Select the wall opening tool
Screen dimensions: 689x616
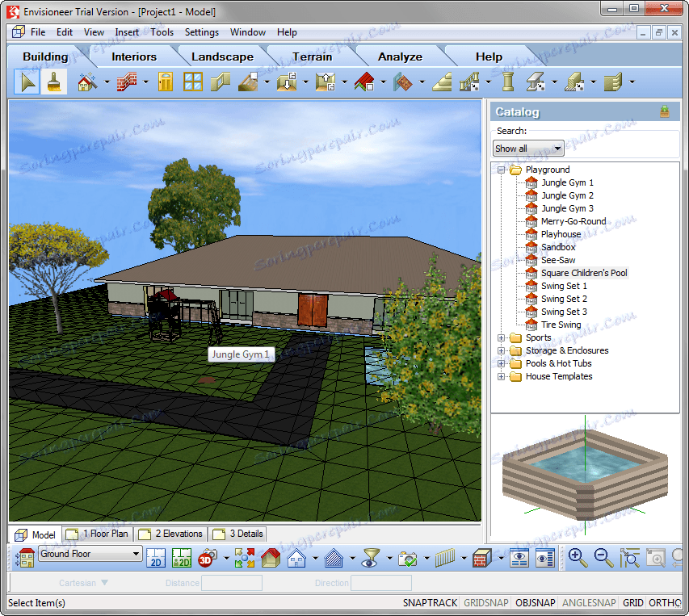coord(221,82)
